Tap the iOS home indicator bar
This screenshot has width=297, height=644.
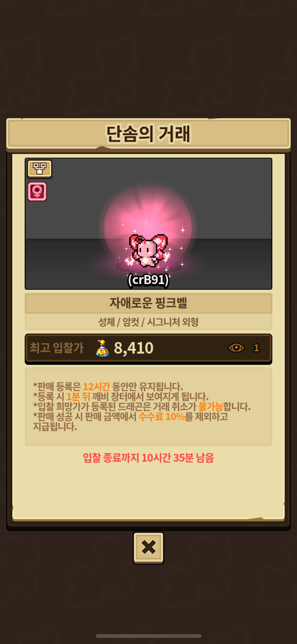148,636
